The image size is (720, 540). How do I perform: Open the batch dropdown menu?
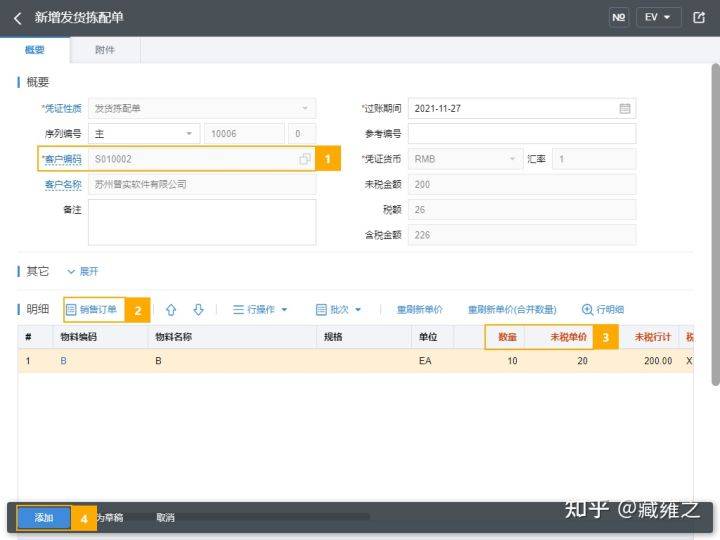339,310
